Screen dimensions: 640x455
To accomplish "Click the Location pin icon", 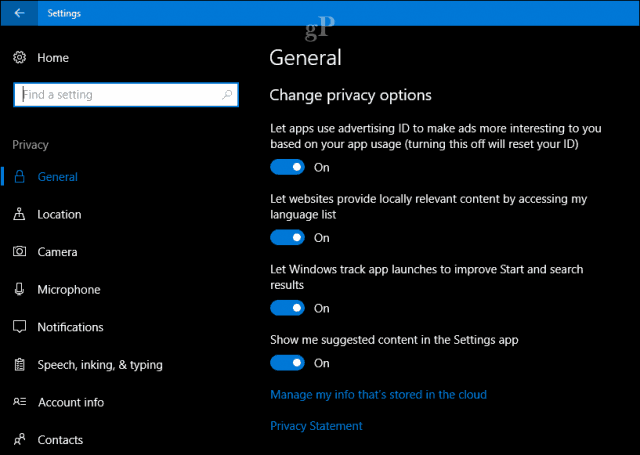I will [x=19, y=214].
